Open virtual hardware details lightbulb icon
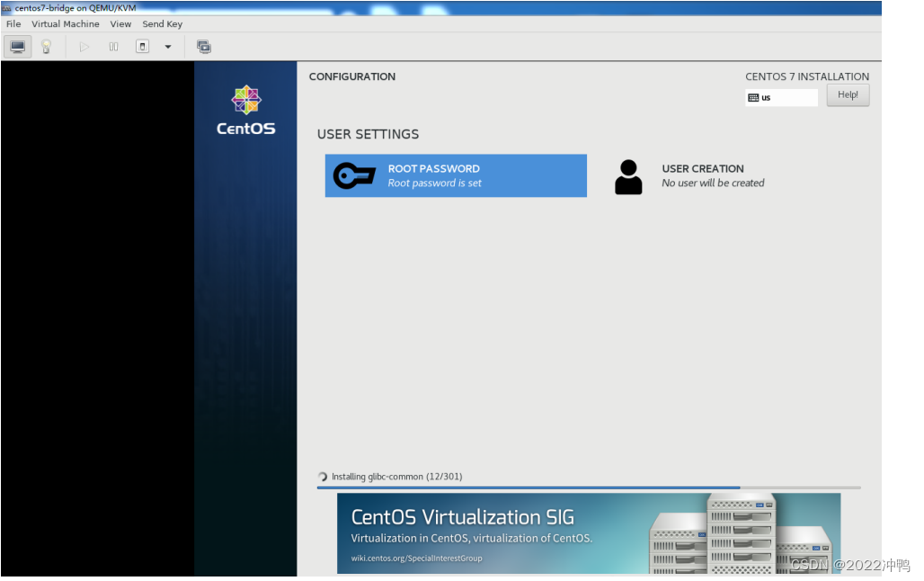Viewport: 924px width, 581px height. (x=46, y=47)
